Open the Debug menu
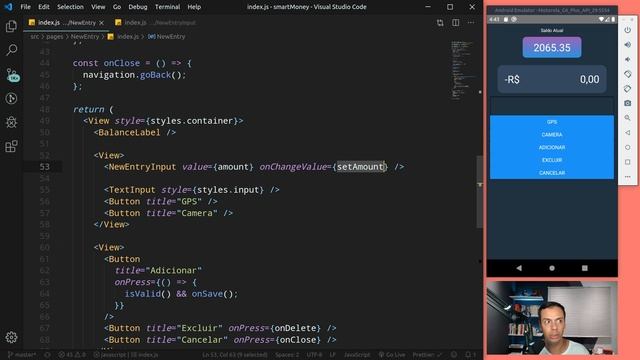The width and height of the screenshot is (640, 360). click(138, 7)
